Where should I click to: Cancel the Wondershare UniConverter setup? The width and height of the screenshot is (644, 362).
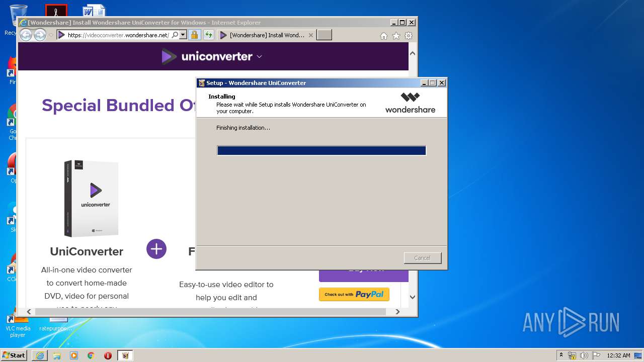(x=423, y=258)
